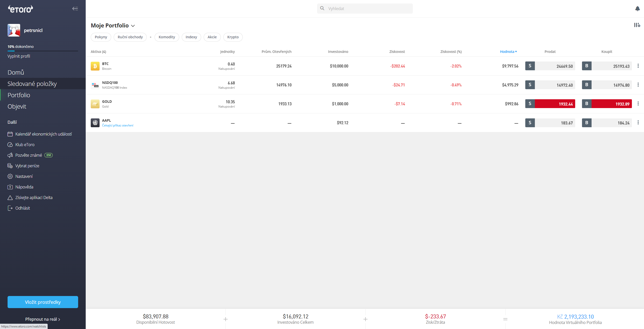
Task: Click the Vyhledat search field
Action: coord(365,9)
